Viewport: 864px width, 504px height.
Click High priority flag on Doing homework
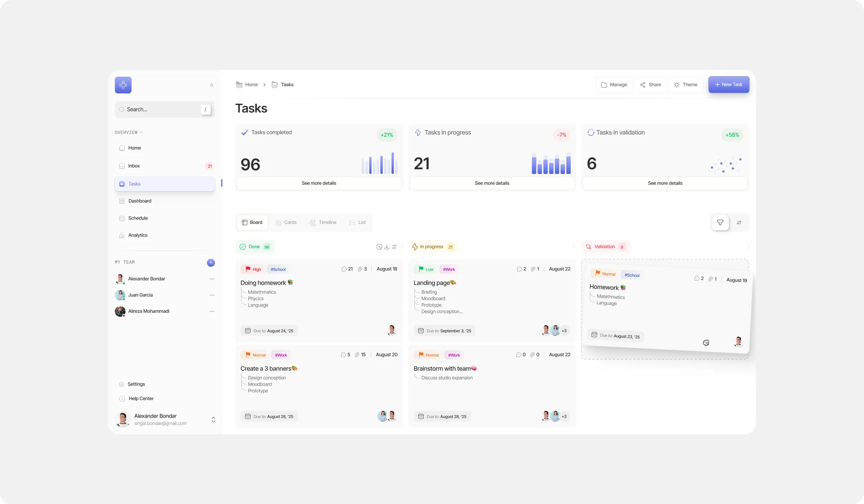253,269
